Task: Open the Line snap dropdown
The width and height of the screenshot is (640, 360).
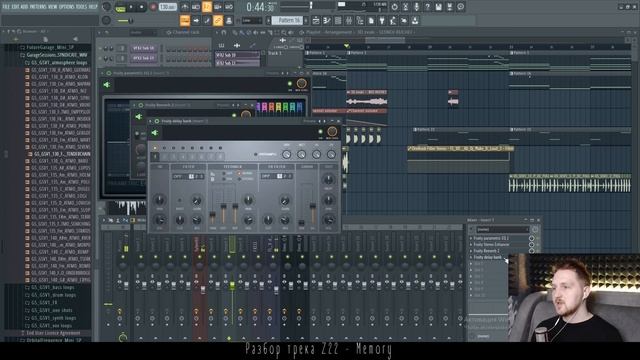Action: pyautogui.click(x=251, y=20)
